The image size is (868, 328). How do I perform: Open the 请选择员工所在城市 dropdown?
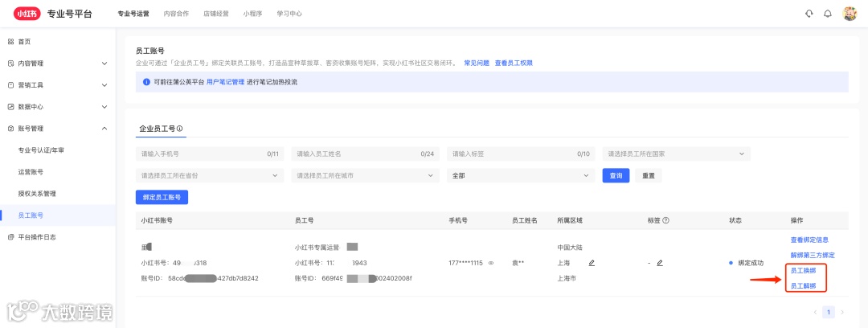point(366,175)
